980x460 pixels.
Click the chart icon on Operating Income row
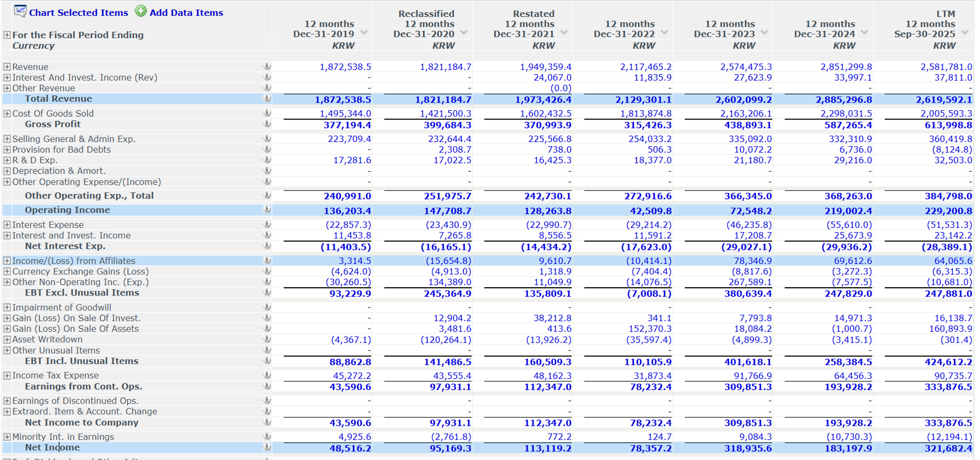(267, 210)
